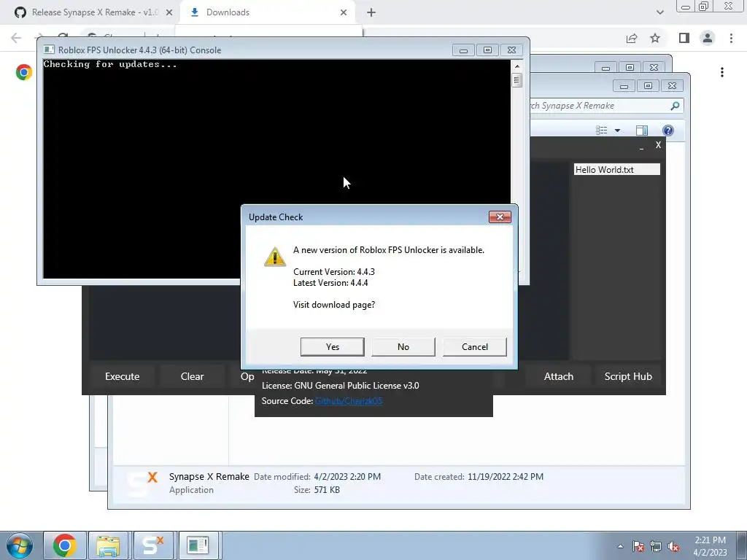Click the Synapse X taskbar icon

click(x=153, y=545)
